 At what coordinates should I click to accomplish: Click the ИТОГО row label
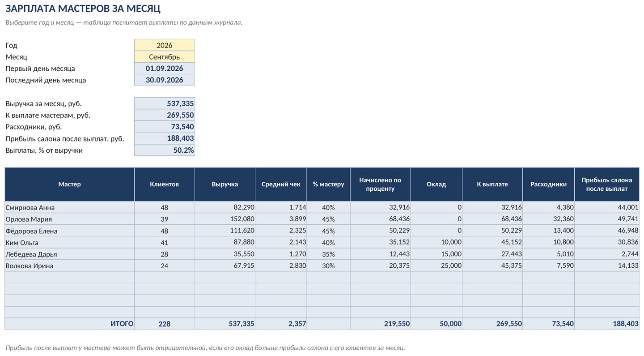coord(70,324)
